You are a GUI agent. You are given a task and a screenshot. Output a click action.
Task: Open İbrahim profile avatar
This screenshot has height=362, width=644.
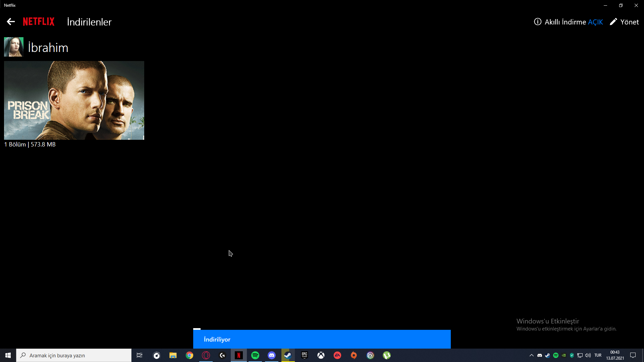(x=14, y=47)
